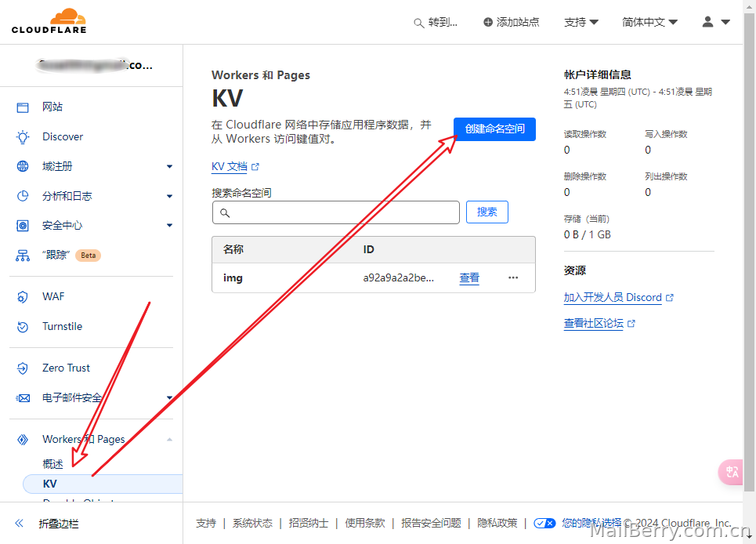The width and height of the screenshot is (756, 544).
Task: Click the footer 报告安全问题 link
Action: (431, 524)
